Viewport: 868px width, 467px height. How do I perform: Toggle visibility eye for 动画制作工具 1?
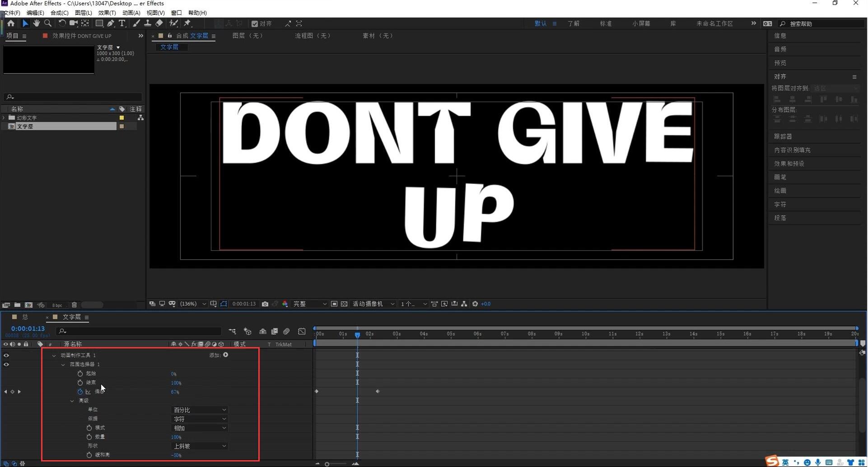click(x=6, y=356)
